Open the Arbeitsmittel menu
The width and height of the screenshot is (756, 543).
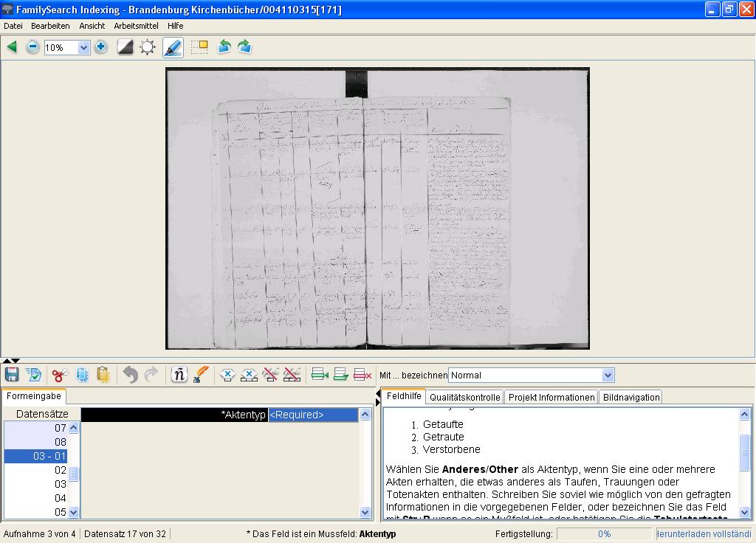pos(136,26)
